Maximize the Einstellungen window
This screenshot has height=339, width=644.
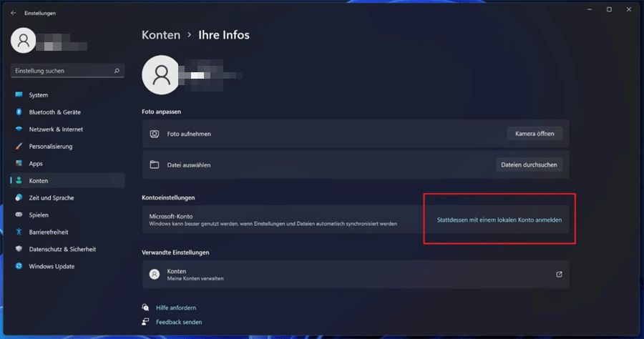click(609, 9)
